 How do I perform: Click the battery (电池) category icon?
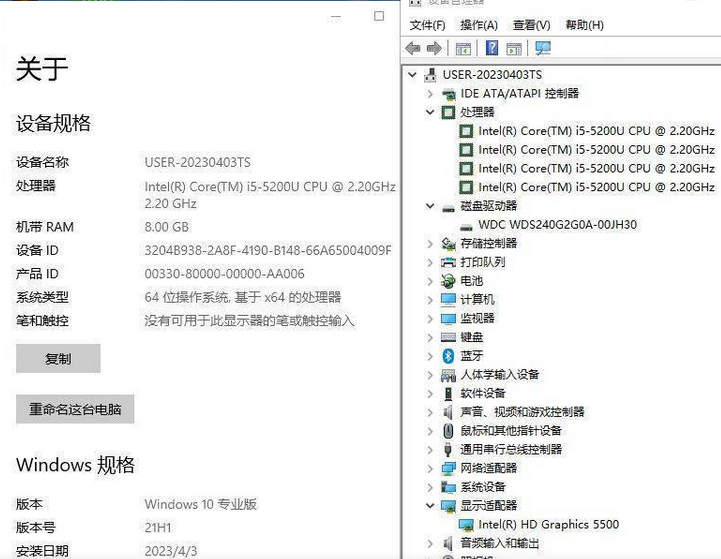(x=449, y=281)
